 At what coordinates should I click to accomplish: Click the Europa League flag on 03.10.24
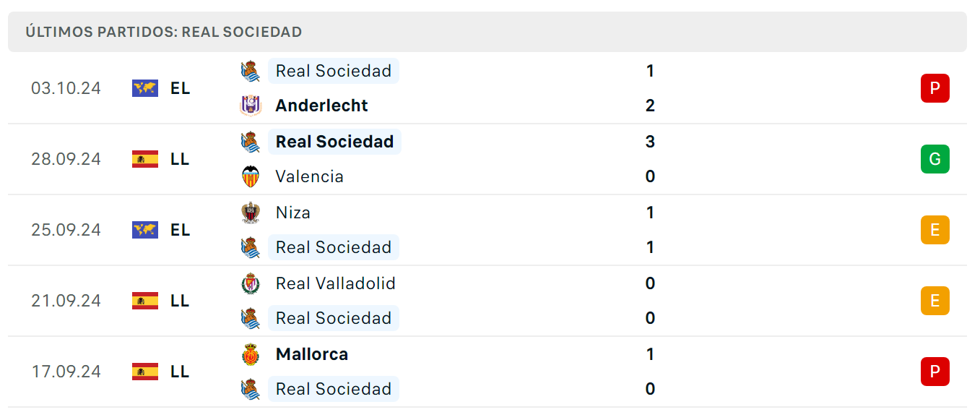[145, 88]
